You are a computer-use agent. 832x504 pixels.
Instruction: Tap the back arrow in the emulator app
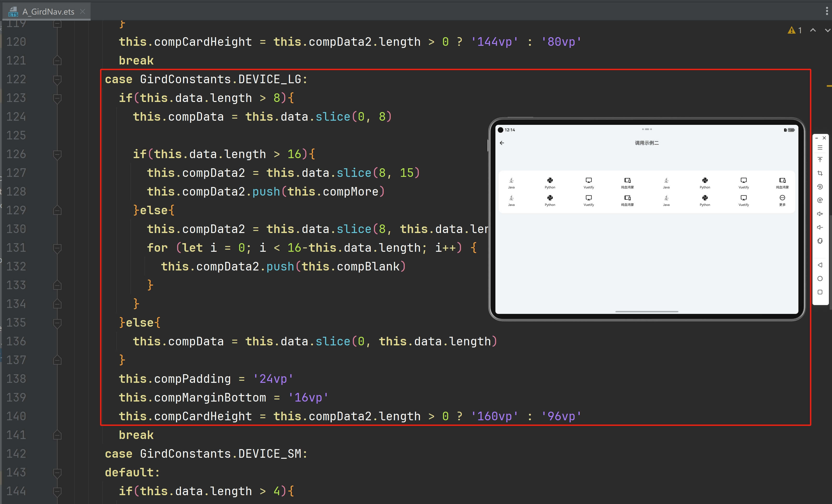pyautogui.click(x=502, y=143)
